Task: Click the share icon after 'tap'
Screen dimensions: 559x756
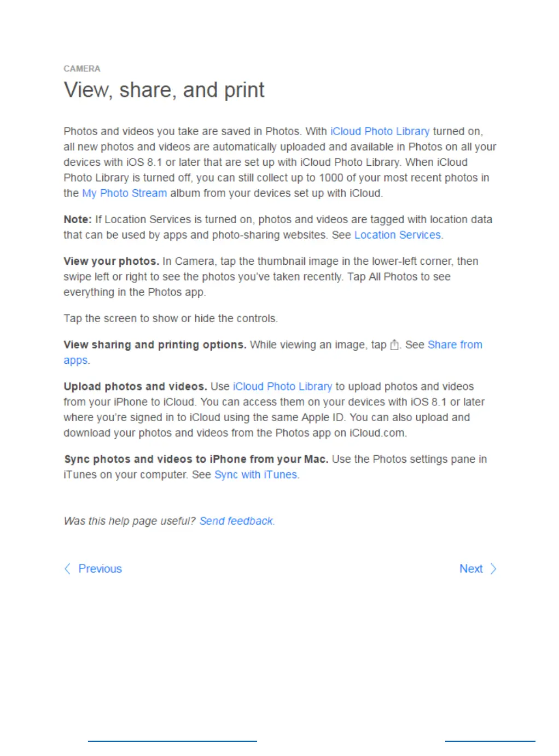Action: tap(394, 345)
